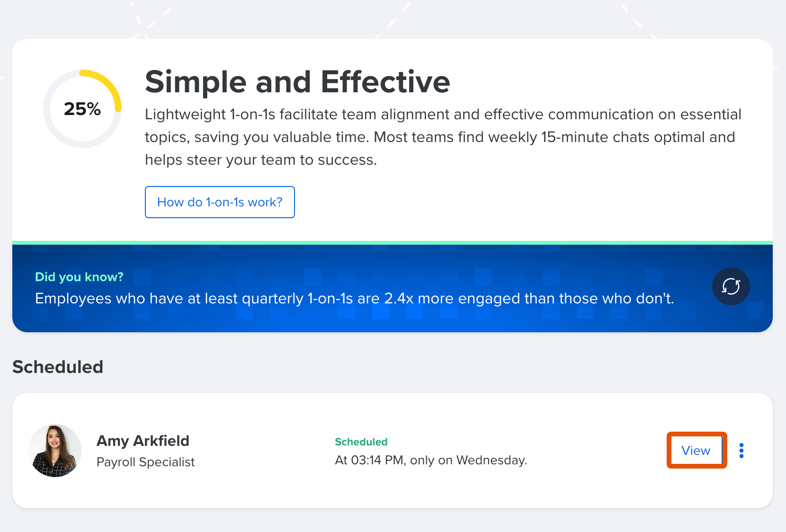Image resolution: width=786 pixels, height=532 pixels.
Task: Click the 25% percentage text
Action: click(x=82, y=109)
